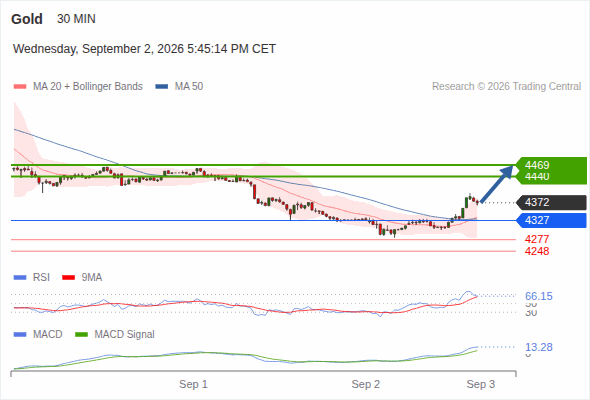Select the 'MA 20 + Bollinger Bands' legend label
590x400 pixels.
[88, 87]
